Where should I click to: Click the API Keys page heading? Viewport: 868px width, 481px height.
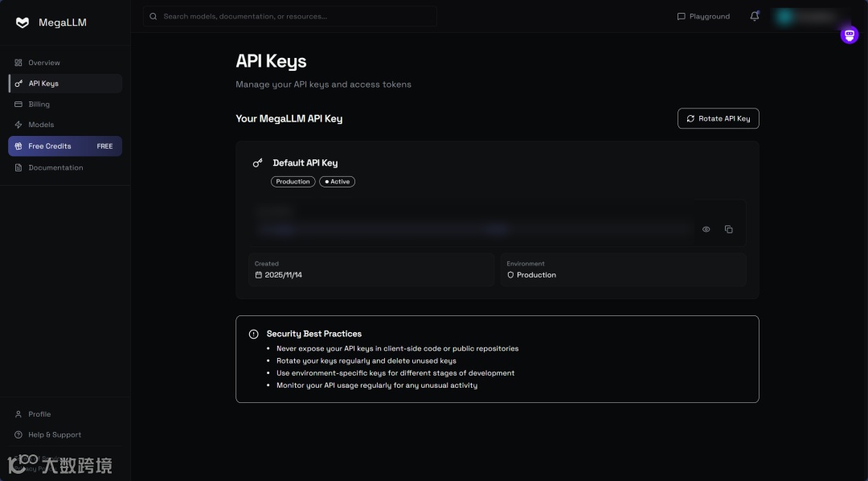click(271, 61)
